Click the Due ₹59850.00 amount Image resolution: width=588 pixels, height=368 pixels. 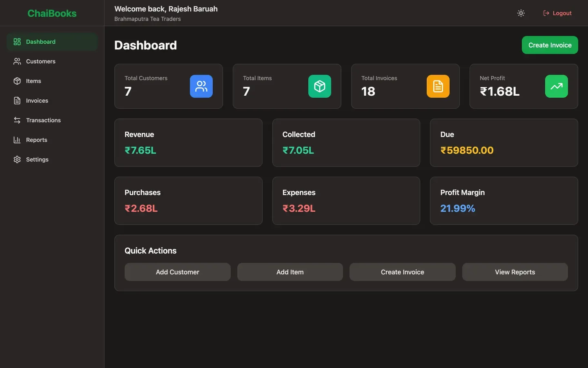click(x=467, y=150)
